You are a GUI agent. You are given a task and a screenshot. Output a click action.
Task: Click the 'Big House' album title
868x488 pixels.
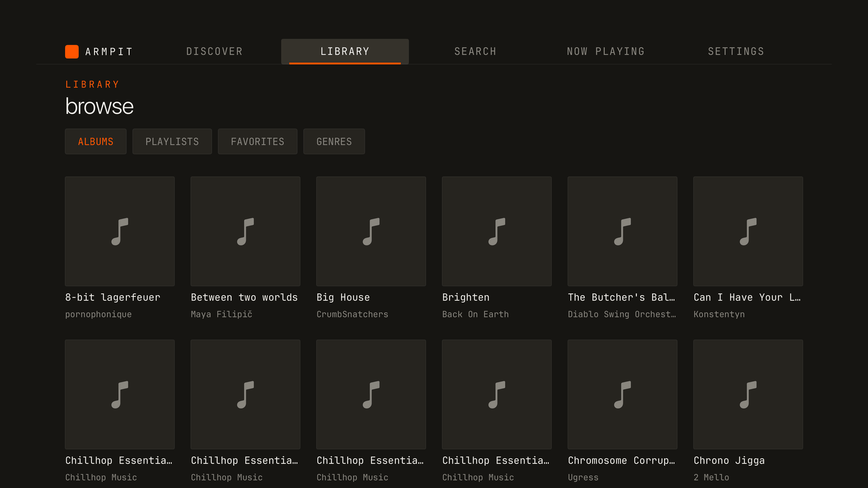pyautogui.click(x=343, y=297)
